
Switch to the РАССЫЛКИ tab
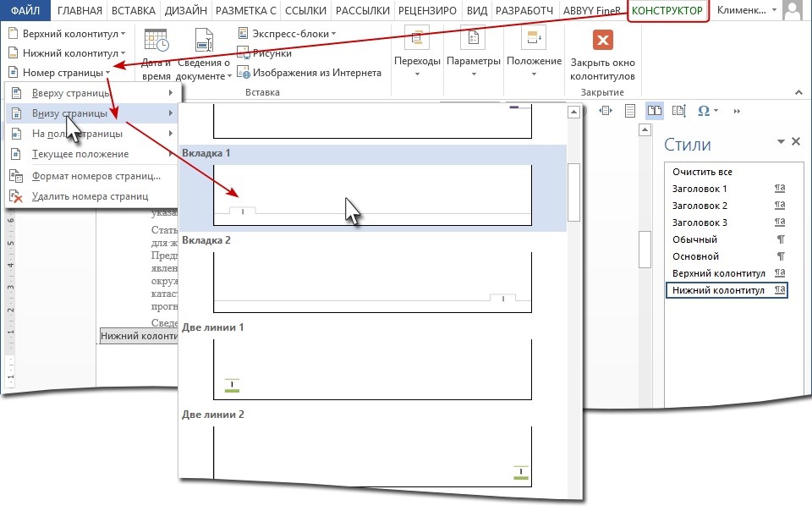[x=363, y=10]
